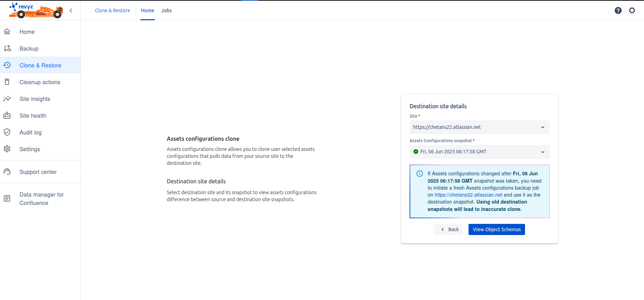Expand the destination Site dropdown
Image resolution: width=644 pixels, height=300 pixels.
(479, 127)
